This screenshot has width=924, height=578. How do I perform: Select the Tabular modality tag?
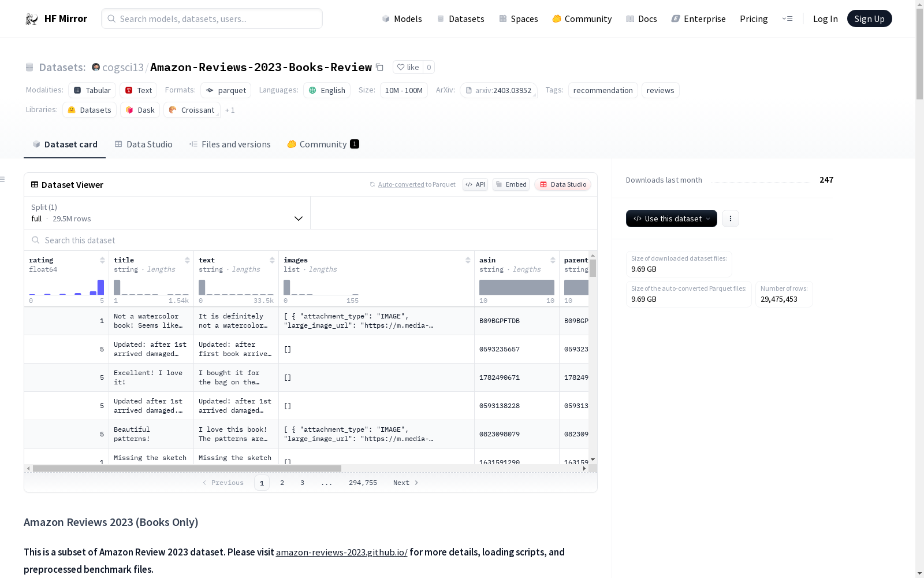(92, 90)
